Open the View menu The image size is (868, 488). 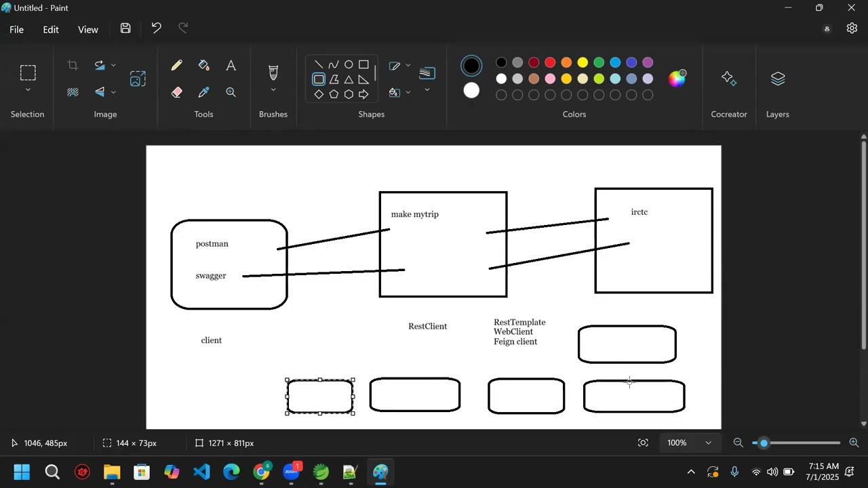pyautogui.click(x=88, y=30)
